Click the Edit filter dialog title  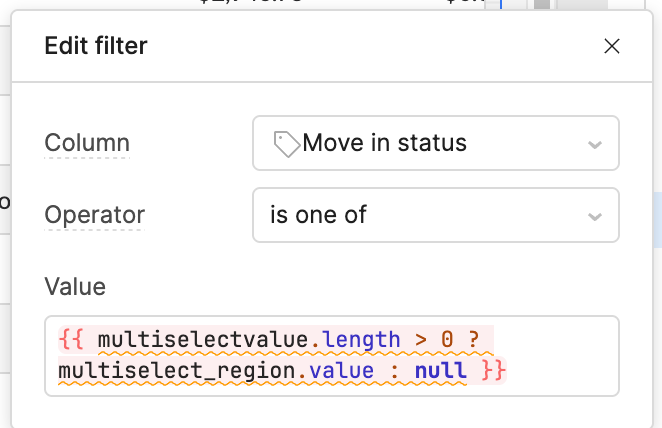pyautogui.click(x=96, y=46)
